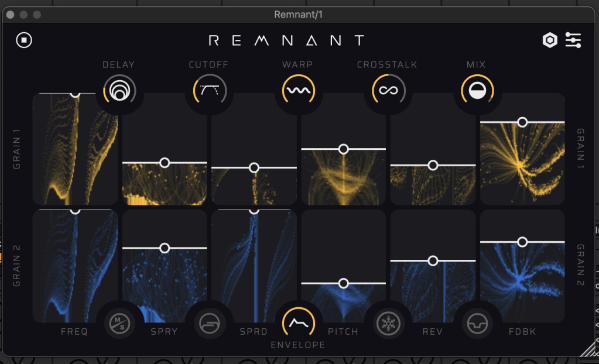Click the Mix half-circle knob icon

pos(477,91)
